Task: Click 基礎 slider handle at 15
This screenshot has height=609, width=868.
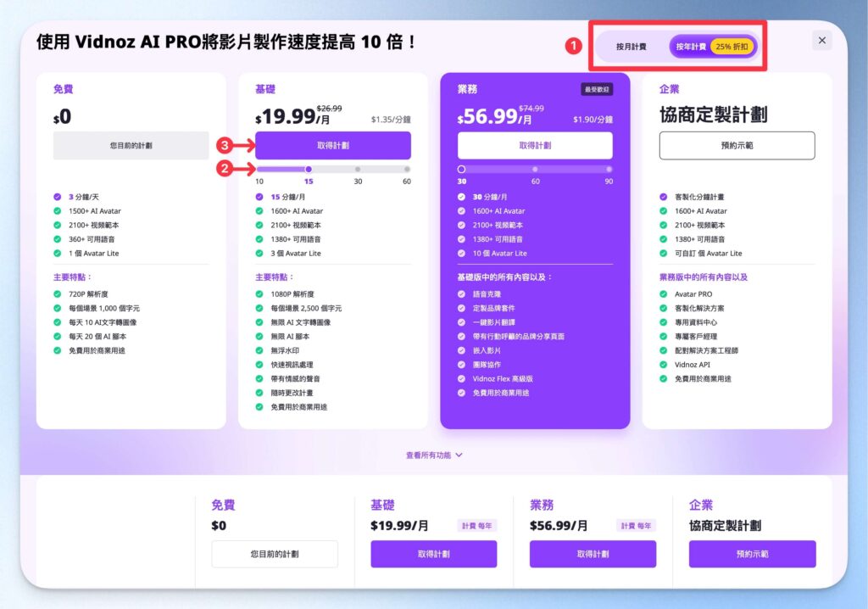Action: pyautogui.click(x=309, y=169)
